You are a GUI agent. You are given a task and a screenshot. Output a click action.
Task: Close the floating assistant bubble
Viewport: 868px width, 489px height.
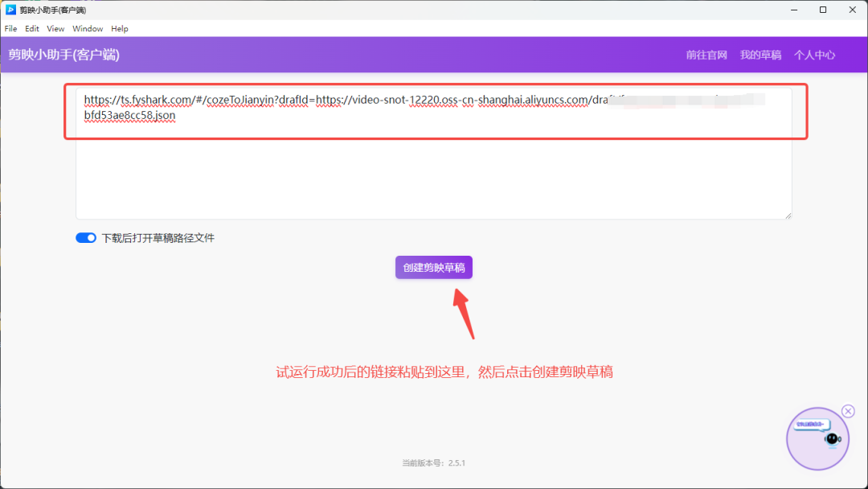[848, 411]
